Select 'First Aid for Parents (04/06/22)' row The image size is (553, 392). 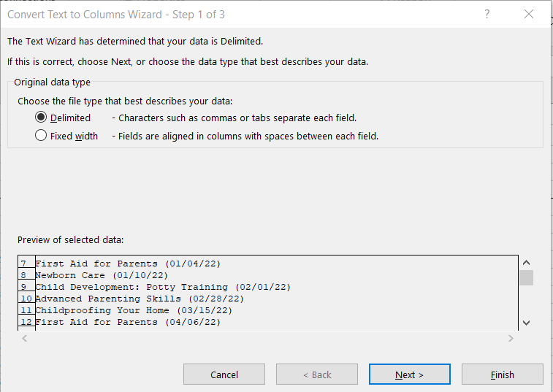pyautogui.click(x=128, y=322)
